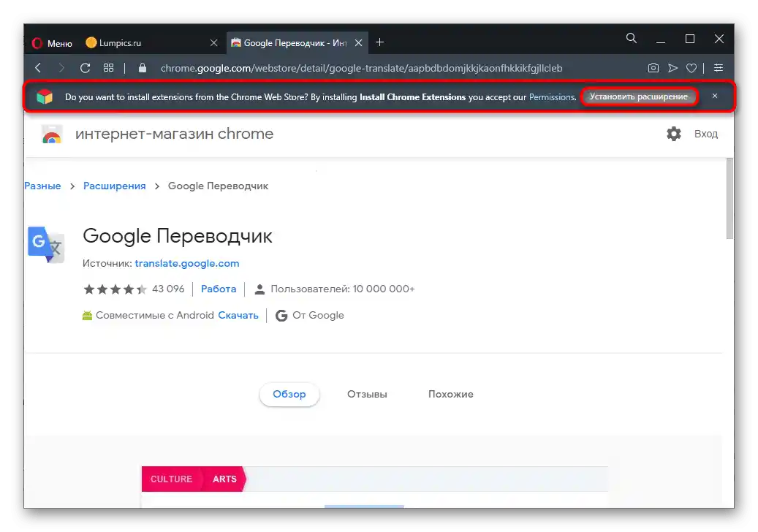Image resolution: width=758 pixels, height=532 pixels.
Task: Click Пользователей: 10 000 000+ text
Action: [343, 289]
